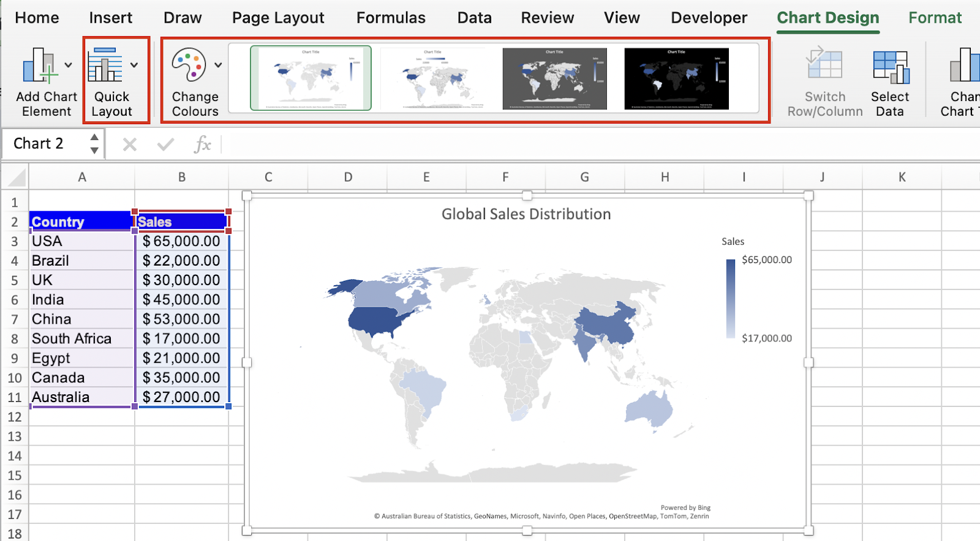This screenshot has height=541, width=980.
Task: Open the Formulas tab
Action: pyautogui.click(x=391, y=18)
